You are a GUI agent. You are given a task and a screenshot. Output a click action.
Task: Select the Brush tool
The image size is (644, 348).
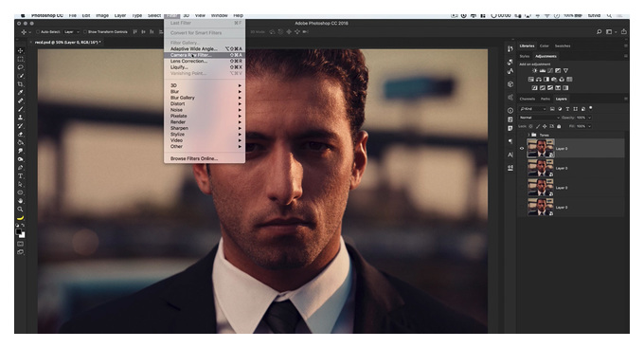tap(20, 109)
